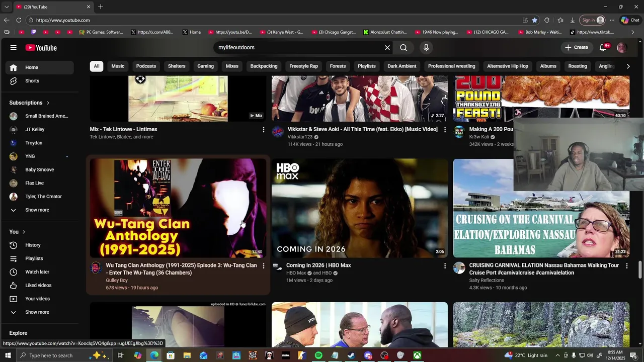Click the Create button
The height and width of the screenshot is (362, 644).
tap(577, 48)
